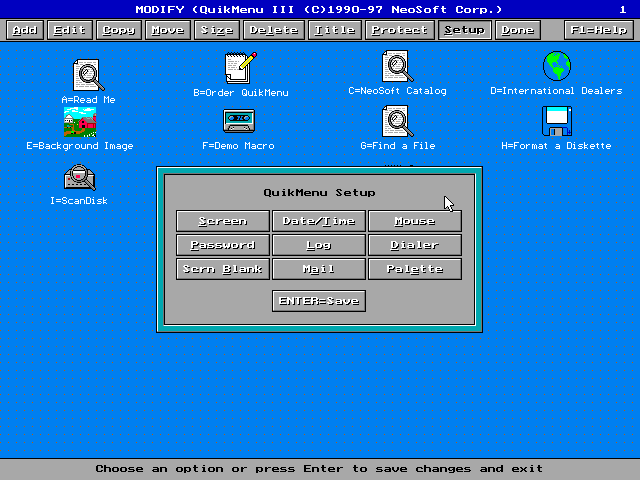Click the B=Order QuikMenu label

241,93
